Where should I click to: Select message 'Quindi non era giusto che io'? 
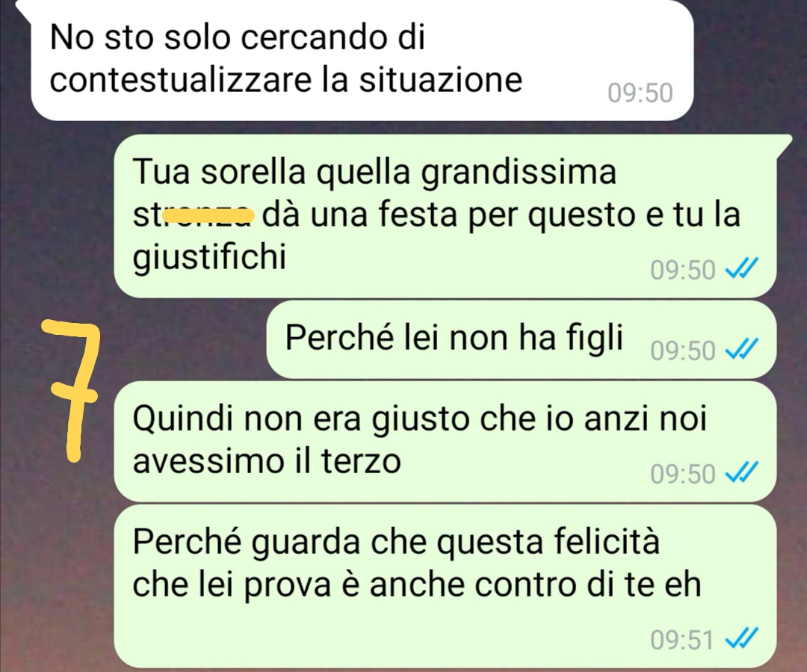pos(445,441)
